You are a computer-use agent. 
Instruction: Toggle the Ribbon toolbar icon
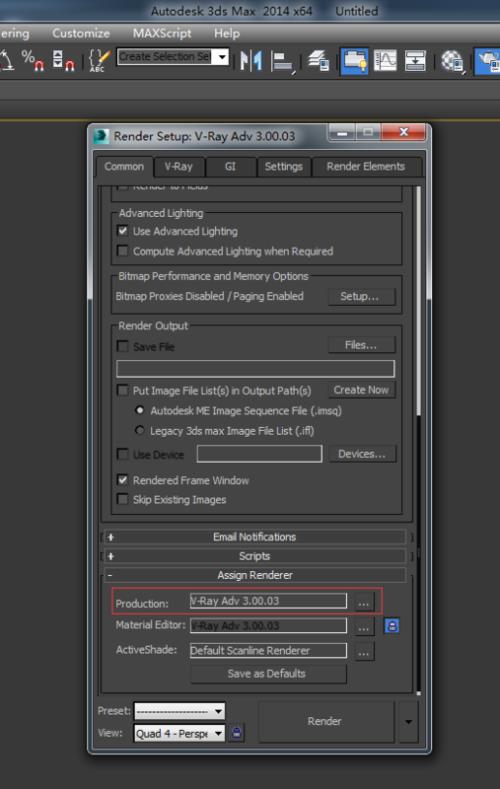pos(355,61)
